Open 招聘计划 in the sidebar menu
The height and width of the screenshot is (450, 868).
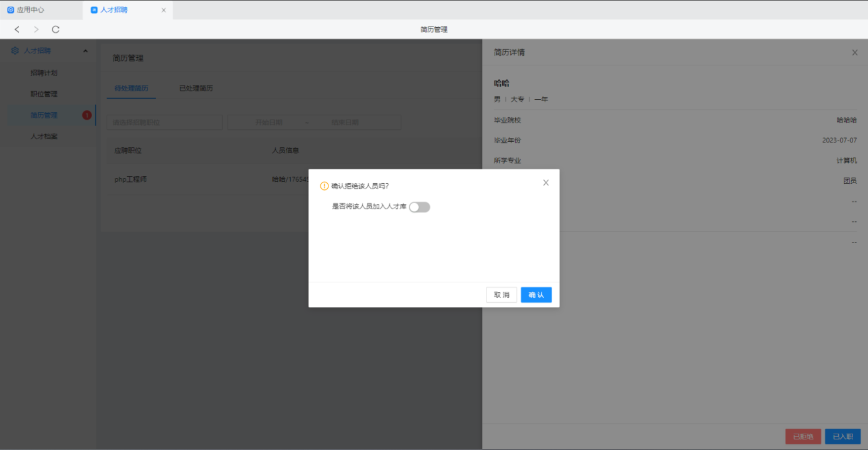click(44, 73)
